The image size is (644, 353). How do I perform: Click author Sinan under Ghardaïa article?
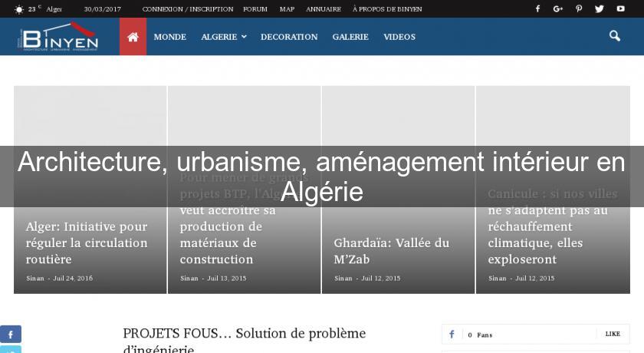pyautogui.click(x=343, y=279)
